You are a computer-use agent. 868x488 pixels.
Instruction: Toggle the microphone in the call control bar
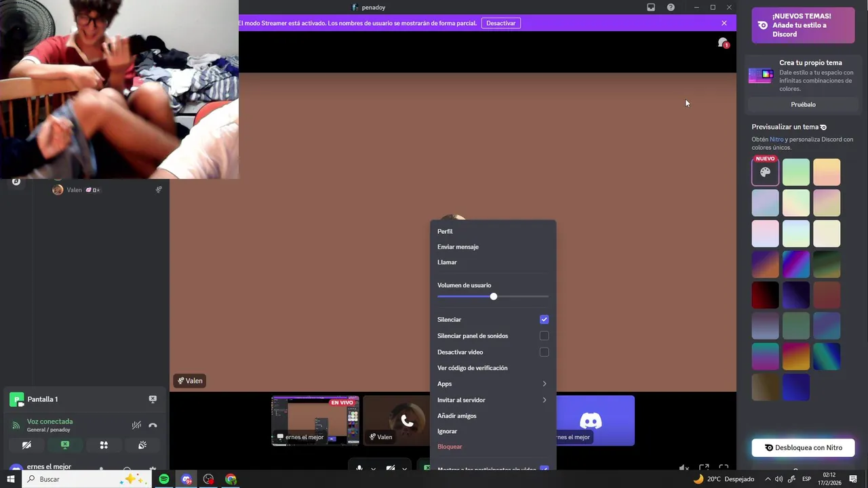(x=359, y=468)
